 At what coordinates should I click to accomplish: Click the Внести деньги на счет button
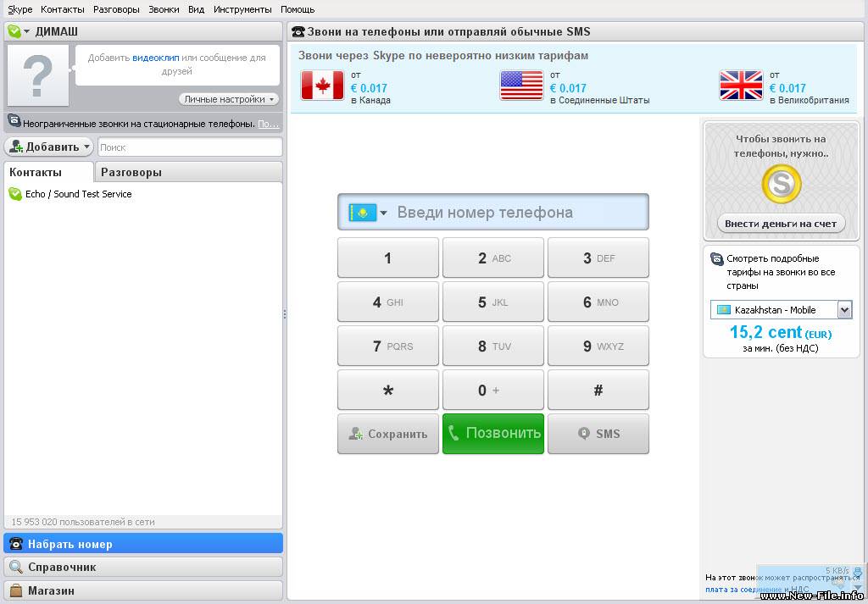781,224
